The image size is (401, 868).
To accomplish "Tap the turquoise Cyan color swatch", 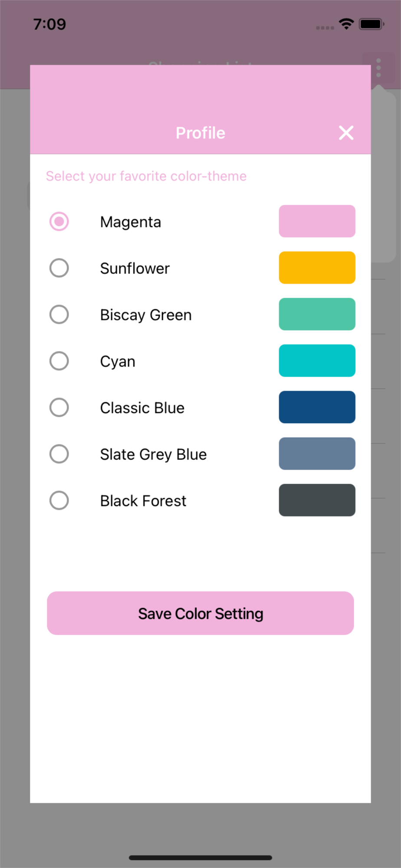I will tap(317, 361).
